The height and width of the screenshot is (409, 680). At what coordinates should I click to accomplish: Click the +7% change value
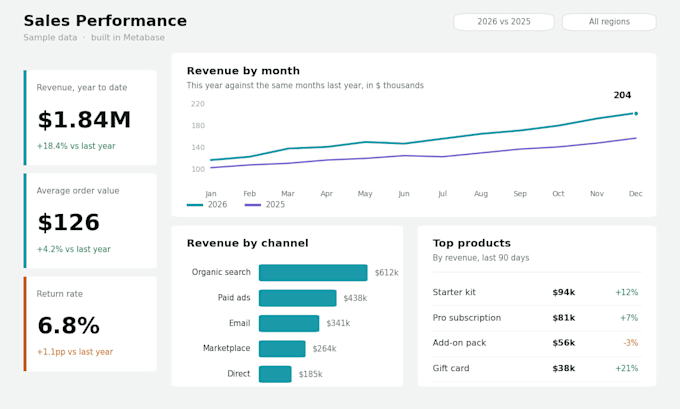[x=629, y=318]
